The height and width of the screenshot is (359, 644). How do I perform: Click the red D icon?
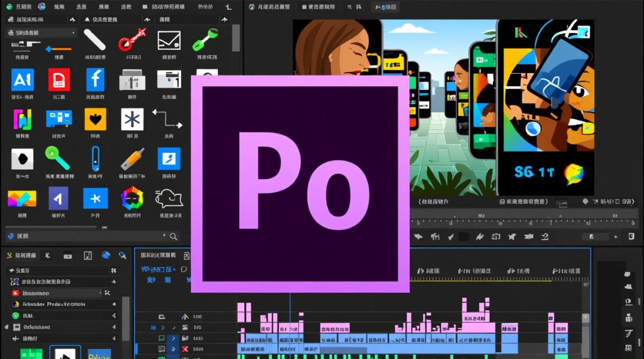(59, 80)
